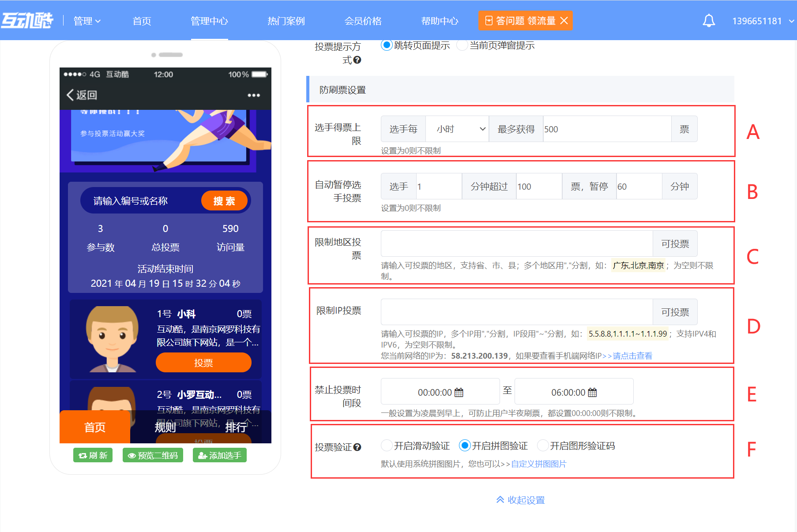Image resolution: width=797 pixels, height=532 pixels.
Task: Click the forbidden-period end time 06:00:00 field
Action: pos(574,391)
